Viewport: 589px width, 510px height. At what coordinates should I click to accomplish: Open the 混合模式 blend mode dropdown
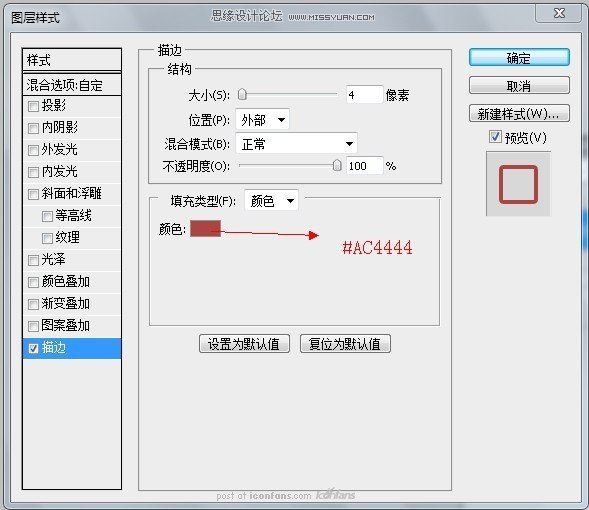[x=296, y=143]
